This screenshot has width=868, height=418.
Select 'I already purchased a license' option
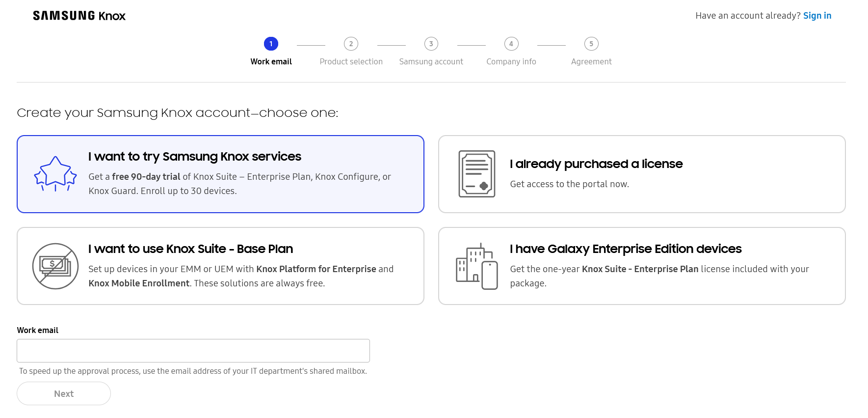[596, 164]
